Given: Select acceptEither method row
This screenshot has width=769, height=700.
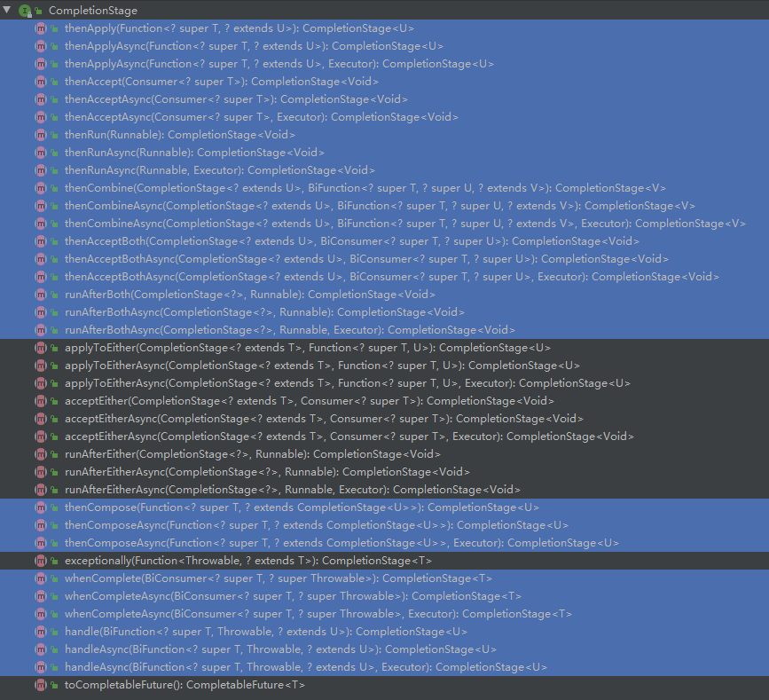Looking at the screenshot, I should (x=310, y=401).
